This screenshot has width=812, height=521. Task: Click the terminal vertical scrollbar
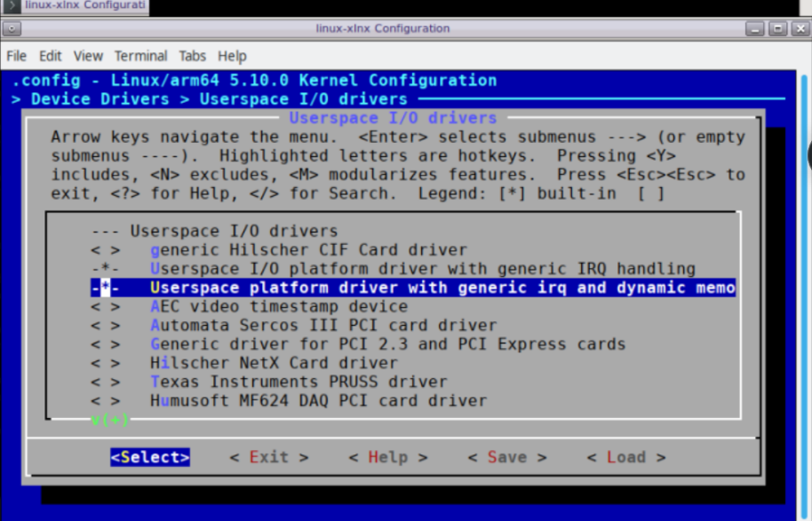(x=804, y=295)
